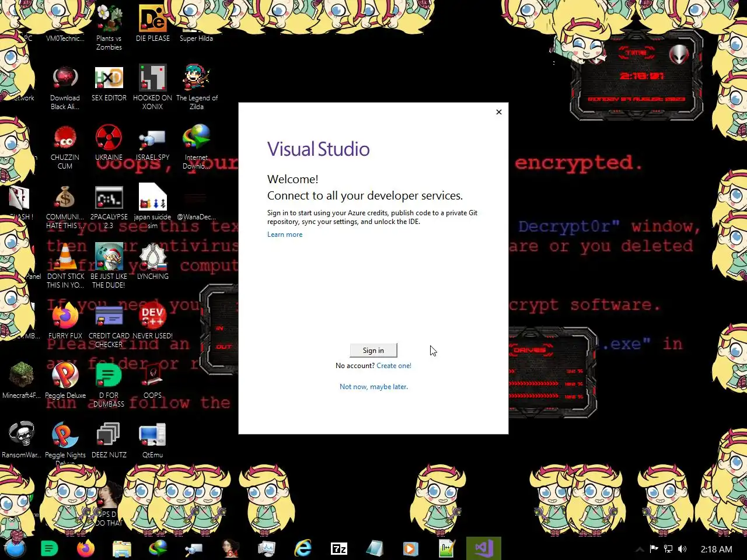The image size is (747, 560).
Task: Click the Sign in button
Action: pyautogui.click(x=373, y=350)
